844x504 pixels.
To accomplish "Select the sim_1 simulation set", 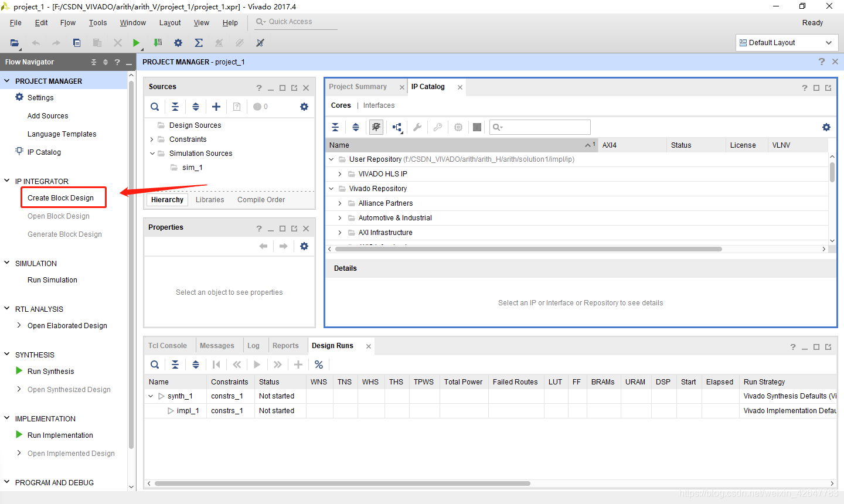I will click(x=192, y=168).
